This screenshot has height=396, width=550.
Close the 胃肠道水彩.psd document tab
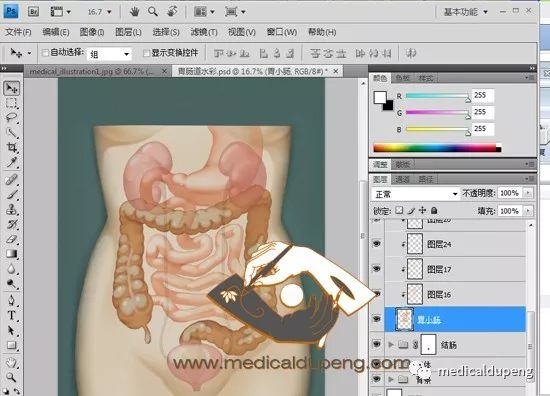[336, 71]
